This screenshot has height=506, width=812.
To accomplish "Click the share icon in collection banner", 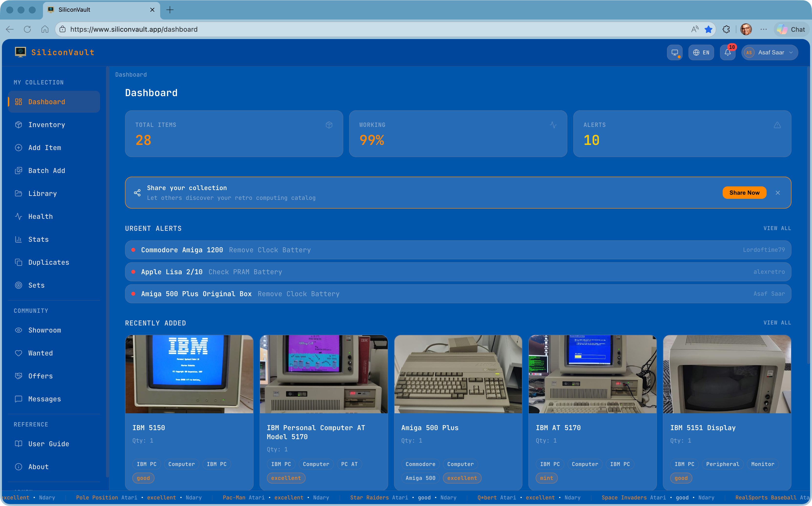I will (137, 193).
